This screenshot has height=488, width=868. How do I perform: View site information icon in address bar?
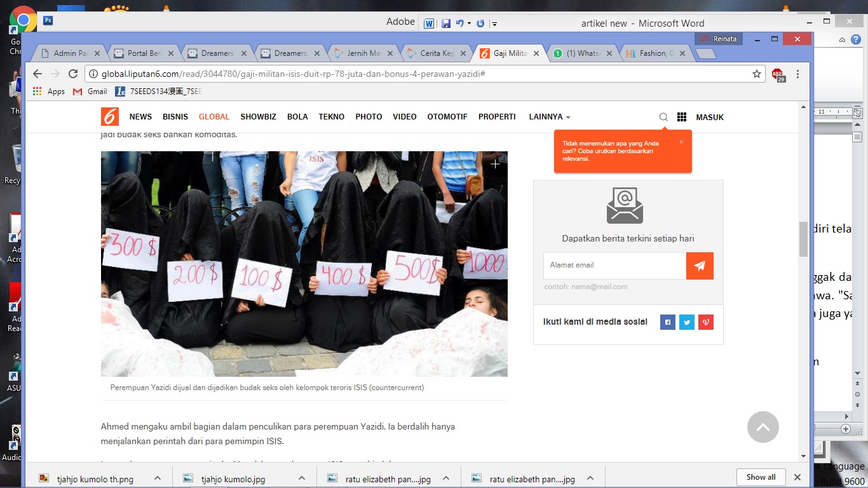click(94, 74)
